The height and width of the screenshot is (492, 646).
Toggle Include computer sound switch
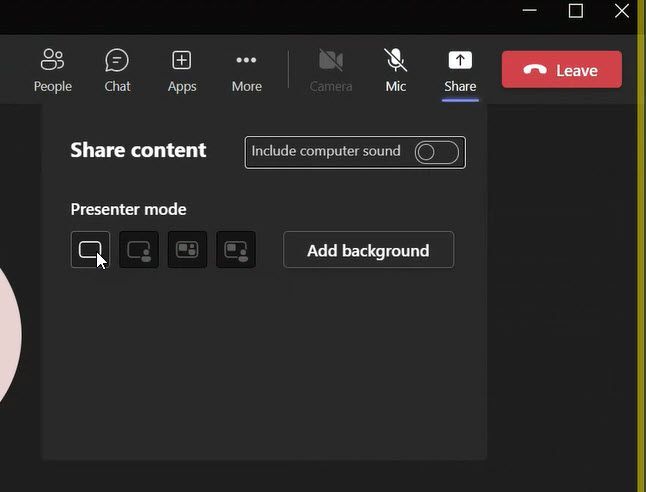pyautogui.click(x=436, y=152)
